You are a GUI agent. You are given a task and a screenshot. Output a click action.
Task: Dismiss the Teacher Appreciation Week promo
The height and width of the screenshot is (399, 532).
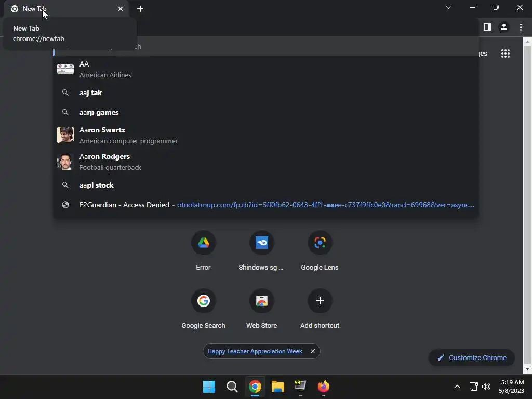click(312, 351)
